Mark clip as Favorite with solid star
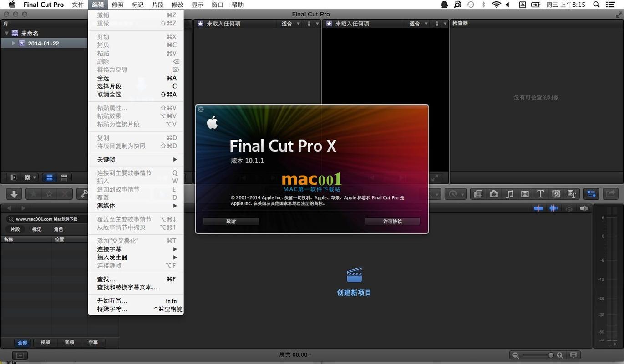Screen dimensions: 624x364 [34, 194]
